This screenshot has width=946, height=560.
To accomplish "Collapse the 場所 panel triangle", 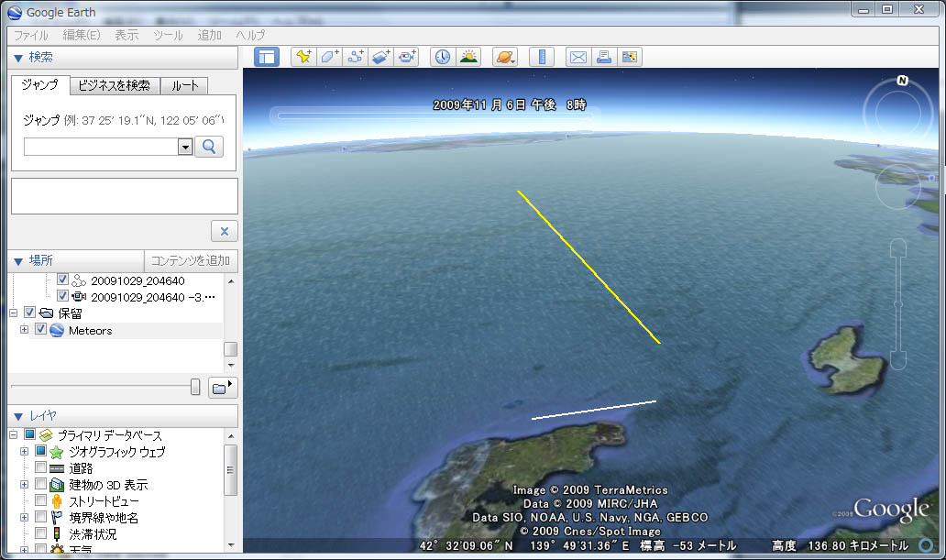I will tap(18, 261).
